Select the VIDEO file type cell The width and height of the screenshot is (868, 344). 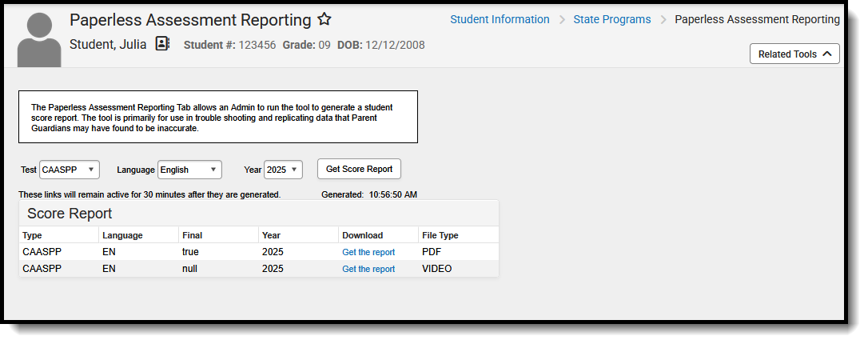click(x=436, y=269)
